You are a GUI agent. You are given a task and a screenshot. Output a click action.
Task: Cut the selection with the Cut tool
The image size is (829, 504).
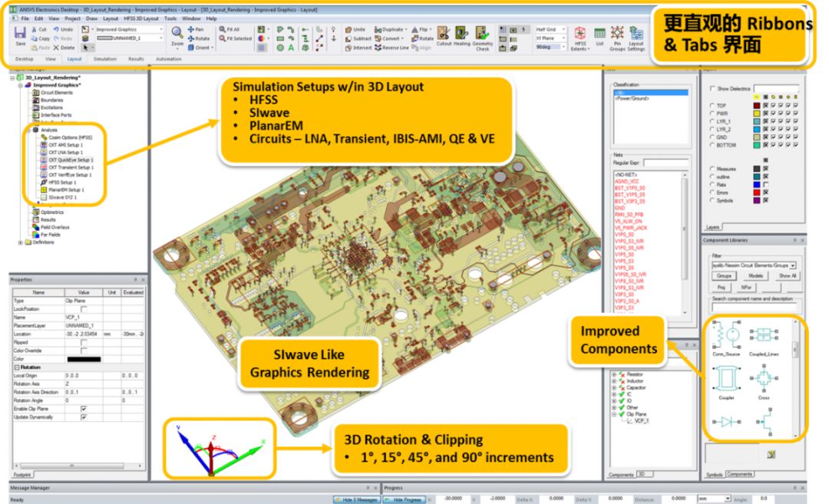pos(39,30)
